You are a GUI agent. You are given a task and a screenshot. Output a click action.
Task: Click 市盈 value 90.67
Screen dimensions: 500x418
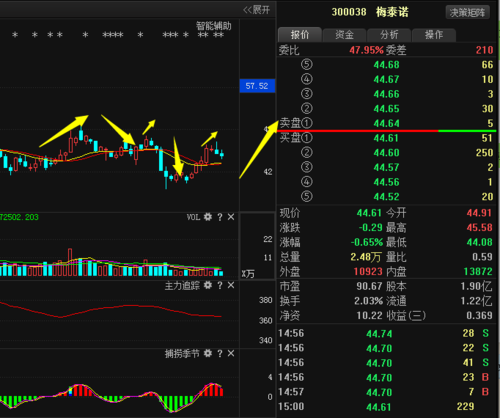(369, 286)
